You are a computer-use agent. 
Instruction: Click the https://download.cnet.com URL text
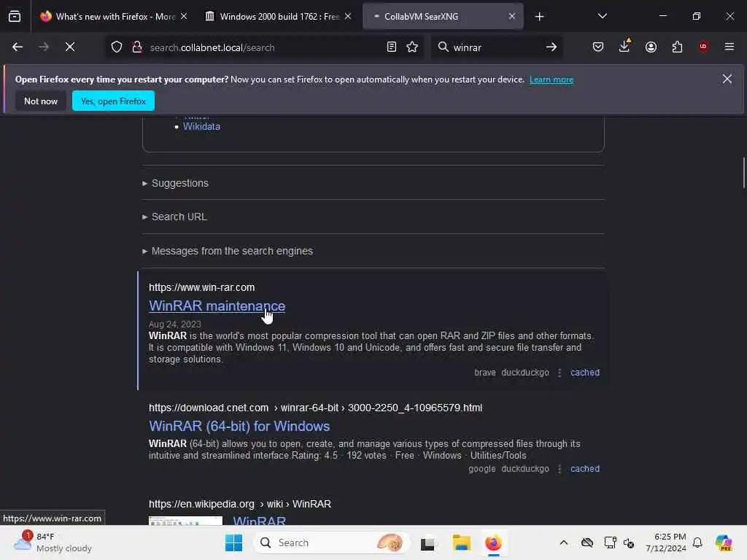(x=209, y=408)
